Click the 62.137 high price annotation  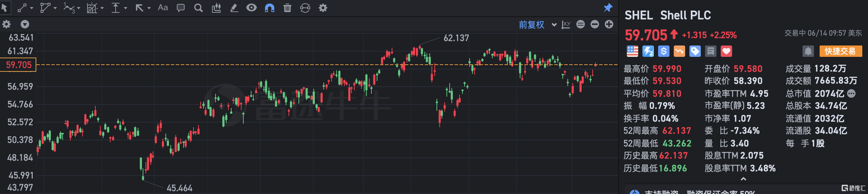point(456,38)
